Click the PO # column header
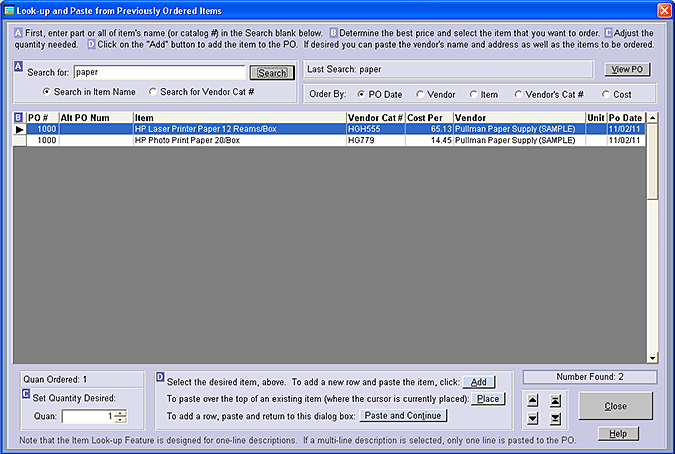The width and height of the screenshot is (675, 454). tap(43, 117)
